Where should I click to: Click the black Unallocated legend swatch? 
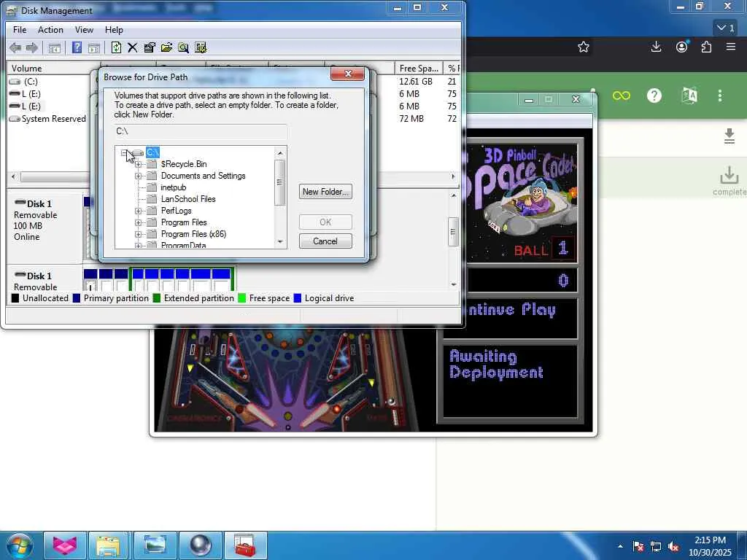pos(15,298)
